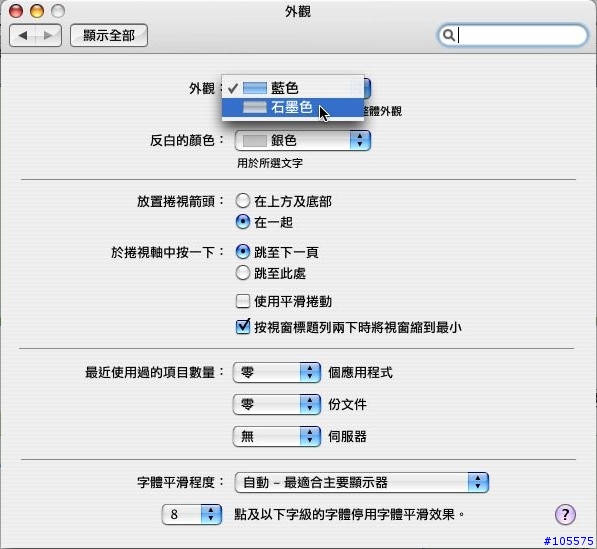Screen dimensions: 597x549
Task: Click the search magnifier icon
Action: pyautogui.click(x=449, y=35)
